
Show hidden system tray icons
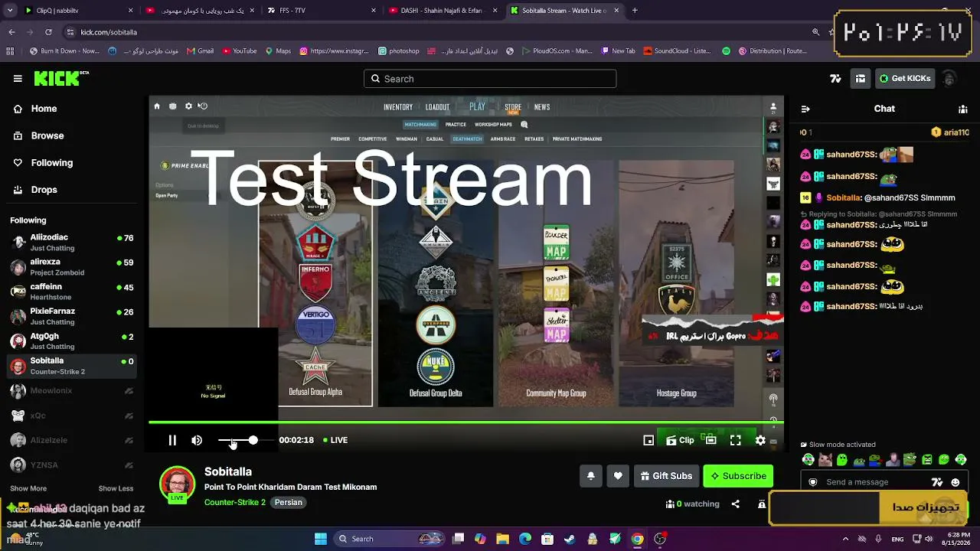point(845,539)
